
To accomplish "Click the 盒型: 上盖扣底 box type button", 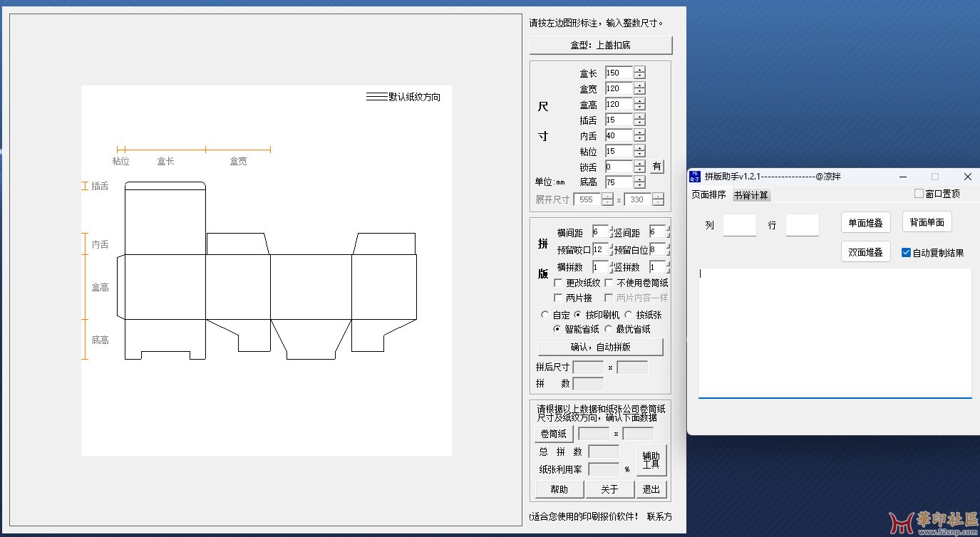I will 601,45.
